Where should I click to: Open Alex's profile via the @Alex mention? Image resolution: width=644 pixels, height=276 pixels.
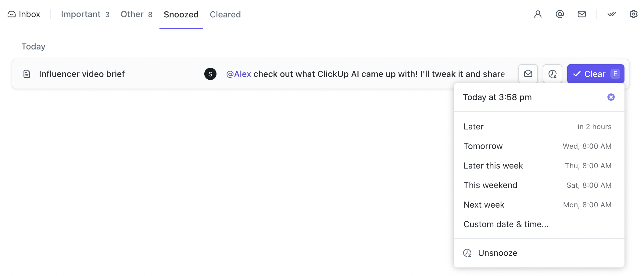[238, 74]
